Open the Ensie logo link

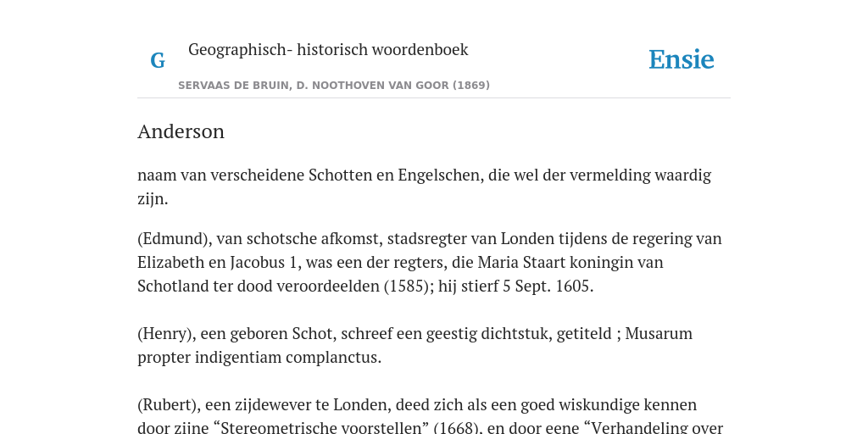click(x=682, y=59)
